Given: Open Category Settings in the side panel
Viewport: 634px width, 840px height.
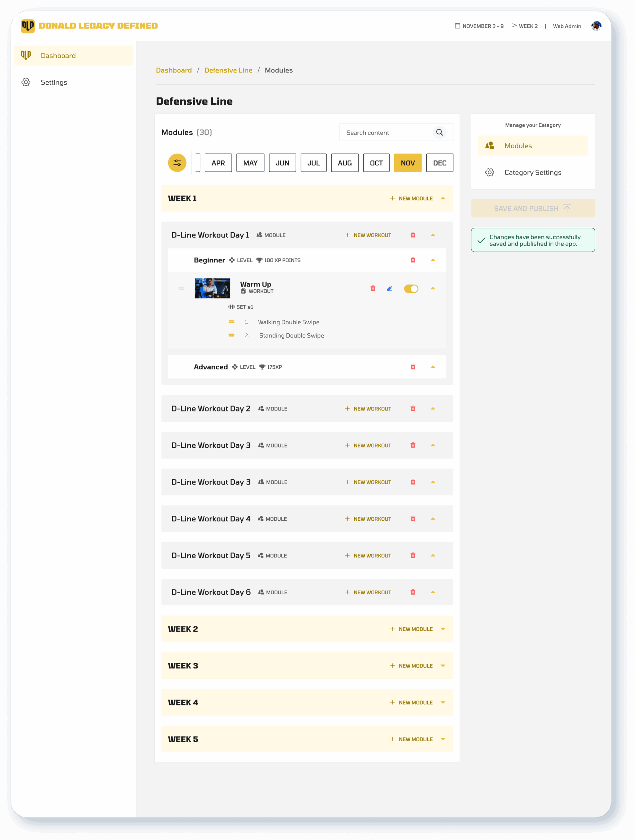Looking at the screenshot, I should pos(532,172).
